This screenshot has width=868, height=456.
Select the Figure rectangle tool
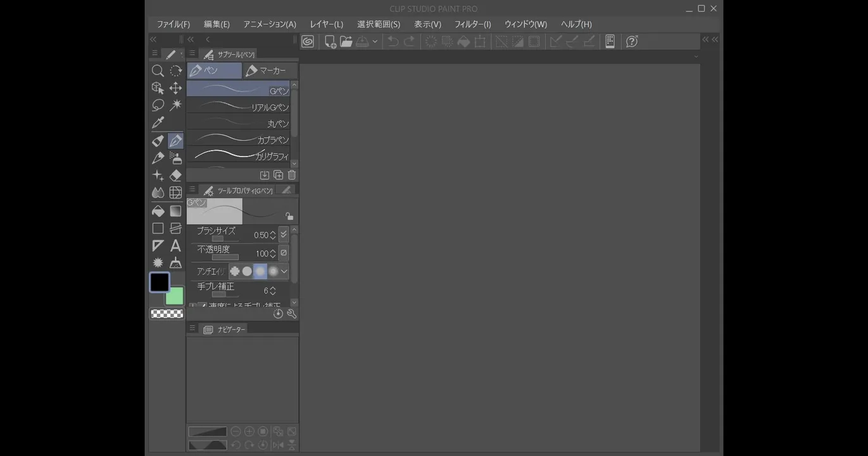158,228
